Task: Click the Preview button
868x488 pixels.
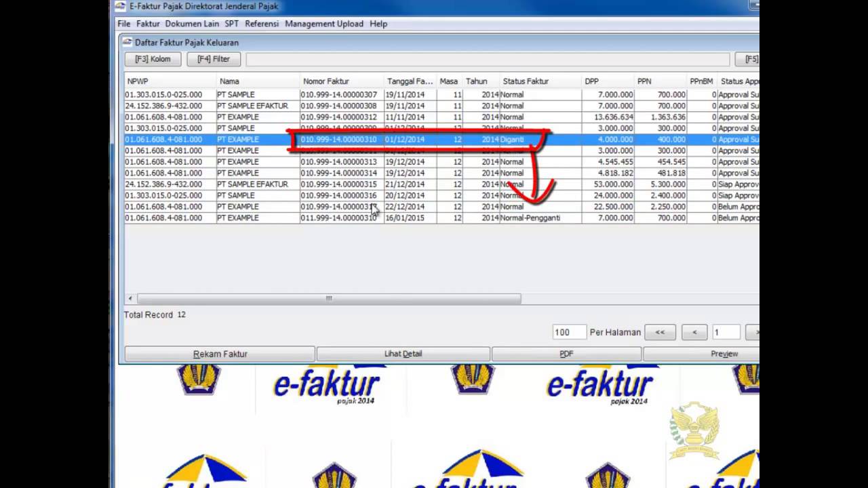Action: click(x=701, y=354)
